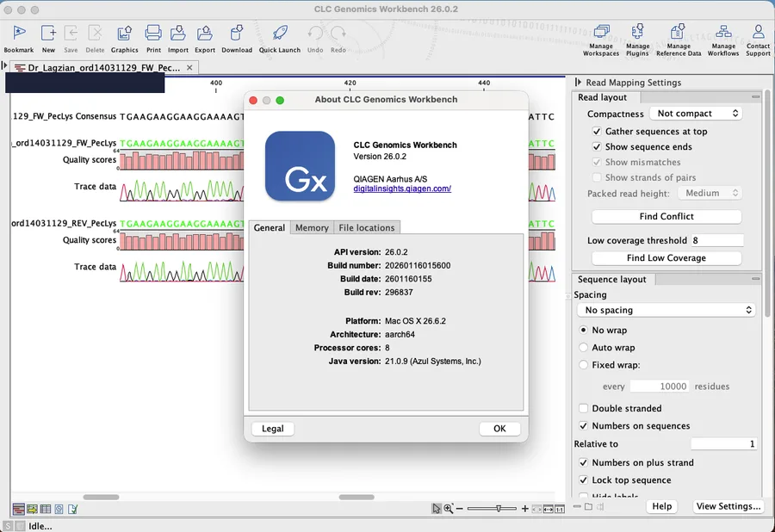Open the Compactness dropdown
775x532 pixels.
click(697, 114)
